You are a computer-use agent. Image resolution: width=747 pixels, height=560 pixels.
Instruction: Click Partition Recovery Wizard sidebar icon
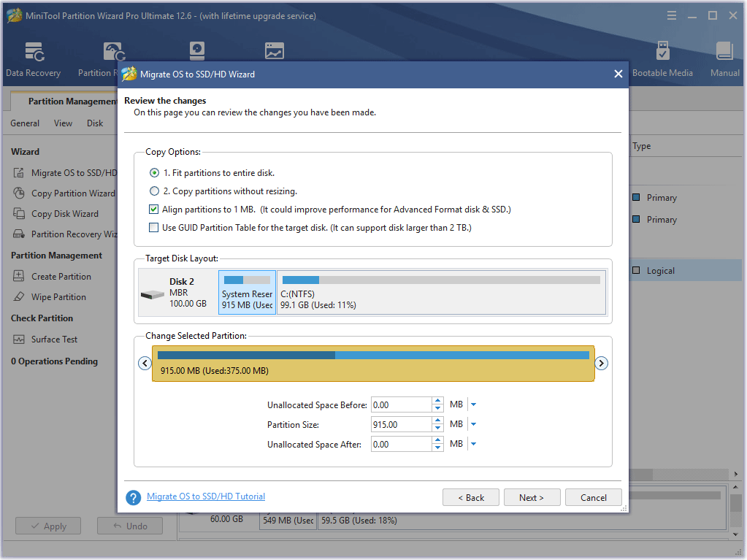click(18, 234)
